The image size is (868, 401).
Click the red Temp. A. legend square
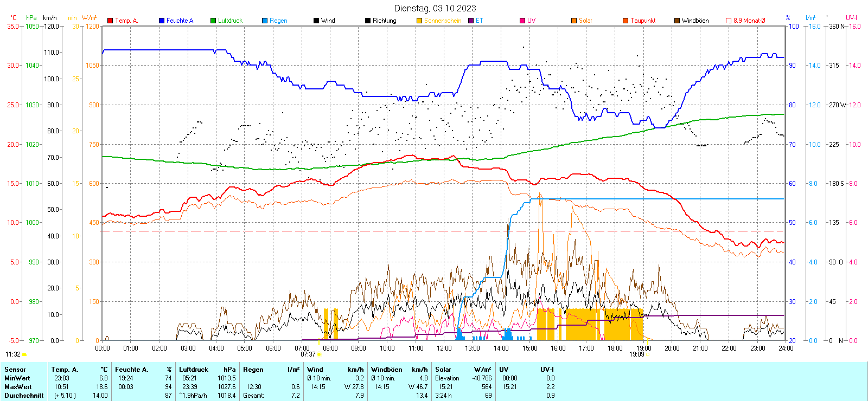coord(111,21)
